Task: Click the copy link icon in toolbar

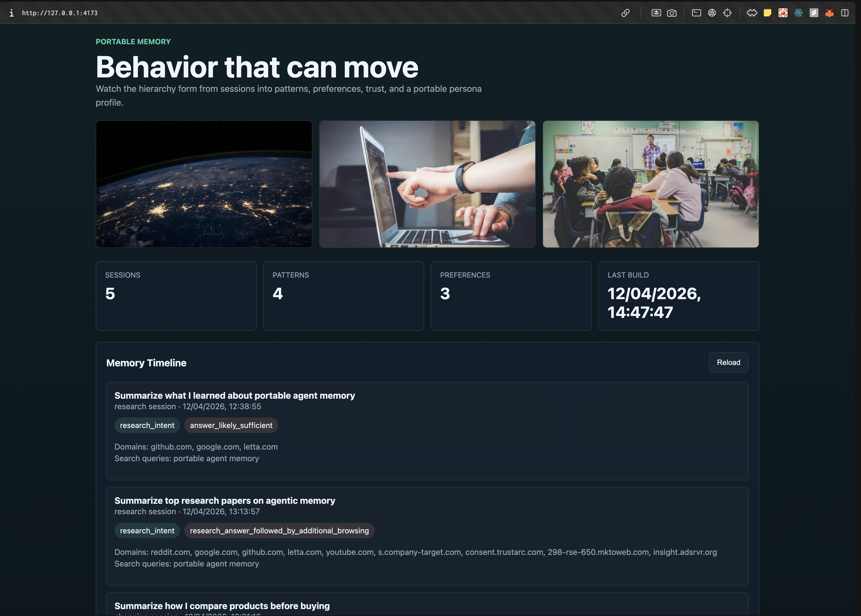Action: (625, 13)
